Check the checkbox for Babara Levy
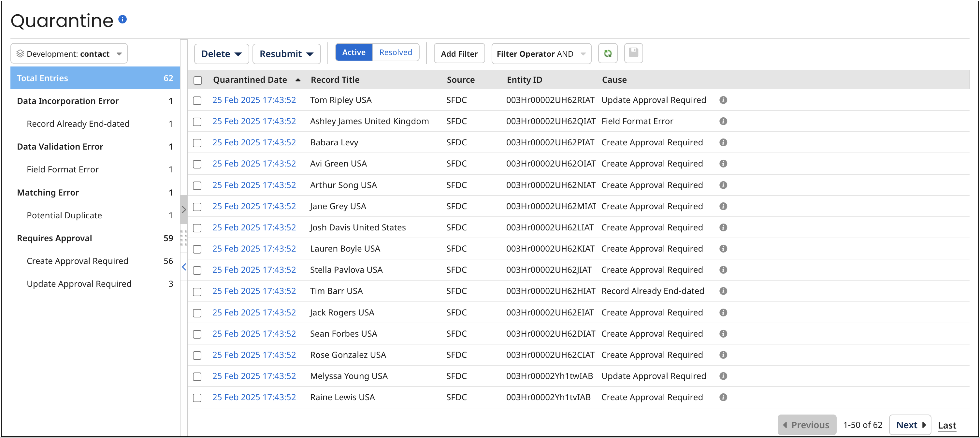The width and height of the screenshot is (980, 438). point(197,143)
